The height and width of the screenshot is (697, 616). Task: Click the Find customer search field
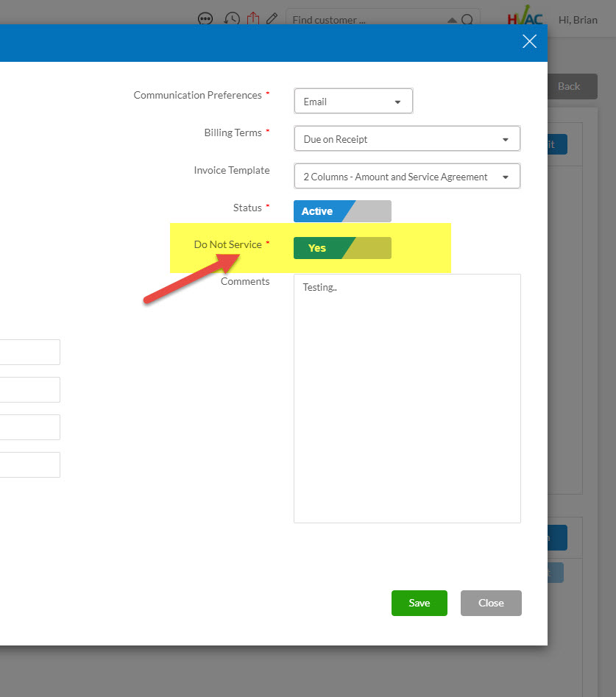(x=353, y=20)
